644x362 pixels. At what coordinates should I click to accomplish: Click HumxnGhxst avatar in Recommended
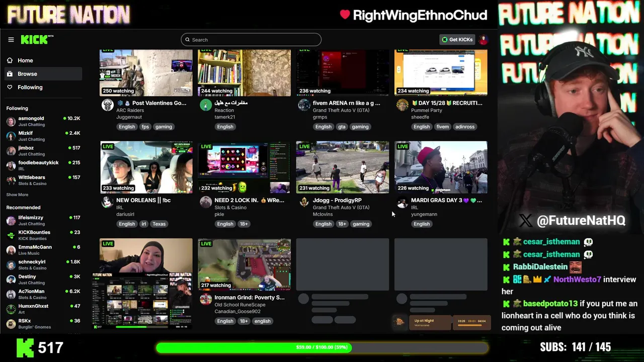(11, 309)
